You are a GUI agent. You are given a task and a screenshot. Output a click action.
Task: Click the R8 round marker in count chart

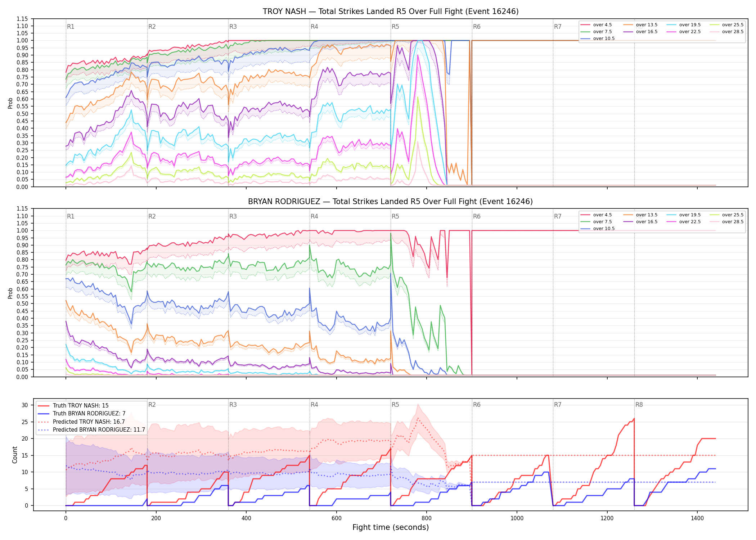click(639, 405)
